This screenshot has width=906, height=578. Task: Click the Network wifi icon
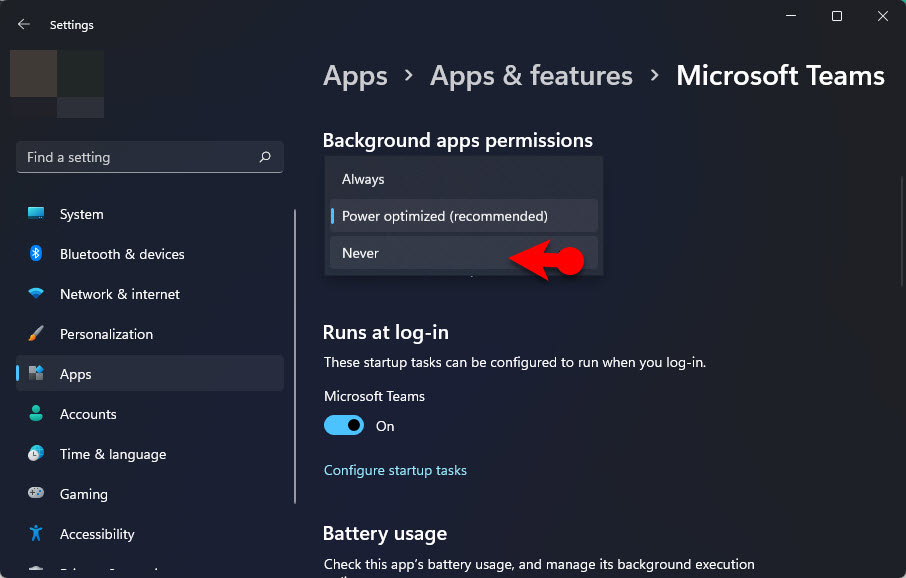[36, 293]
